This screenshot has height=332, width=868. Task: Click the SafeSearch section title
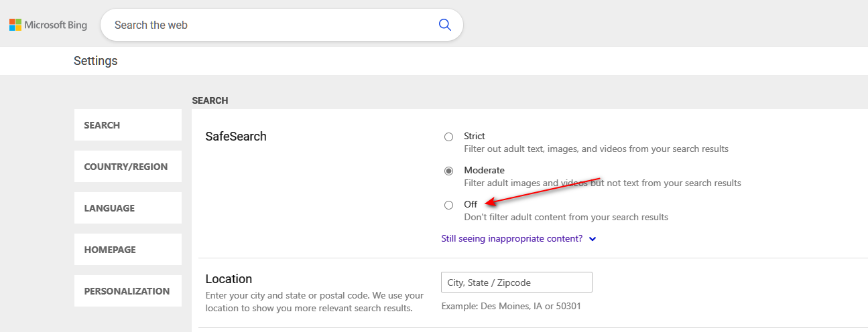click(236, 137)
